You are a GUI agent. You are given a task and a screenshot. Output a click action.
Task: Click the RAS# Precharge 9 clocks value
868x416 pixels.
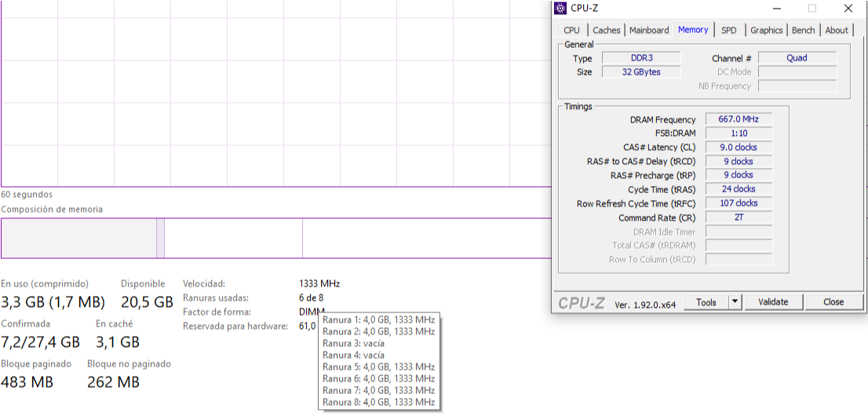click(x=739, y=175)
